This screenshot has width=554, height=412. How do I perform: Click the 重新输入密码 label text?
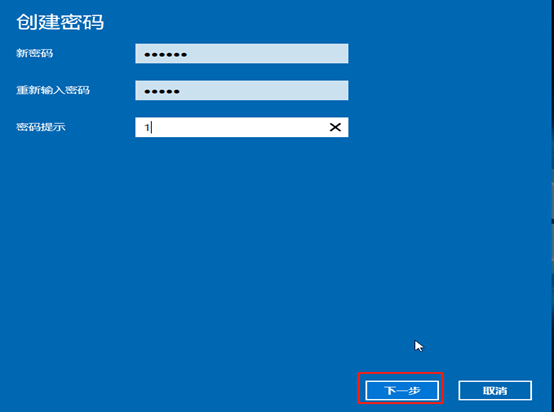click(x=53, y=90)
